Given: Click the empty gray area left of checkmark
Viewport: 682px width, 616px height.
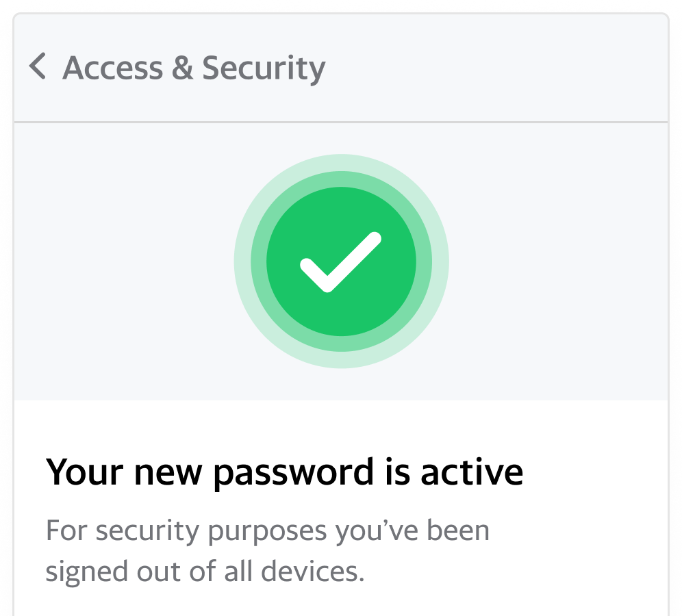Looking at the screenshot, I should (x=123, y=261).
